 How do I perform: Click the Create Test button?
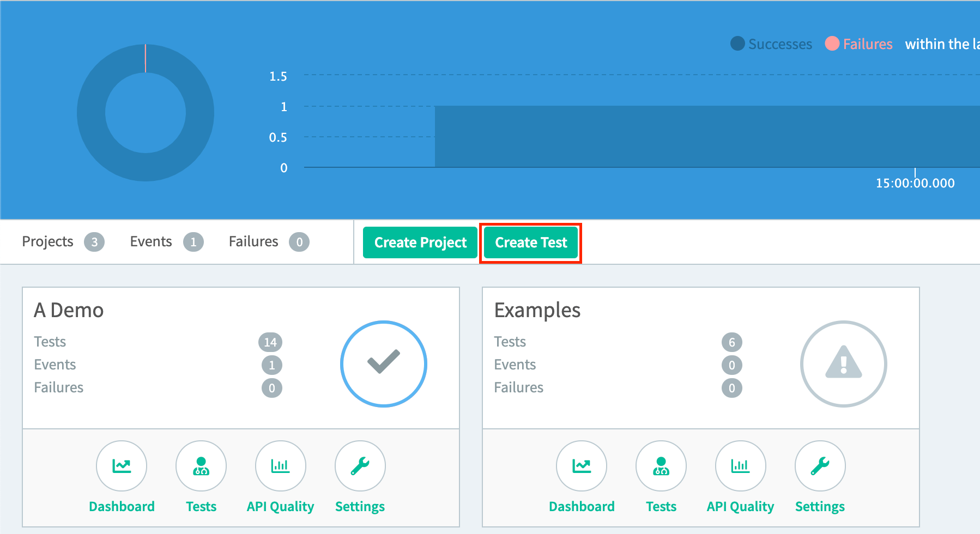point(530,242)
